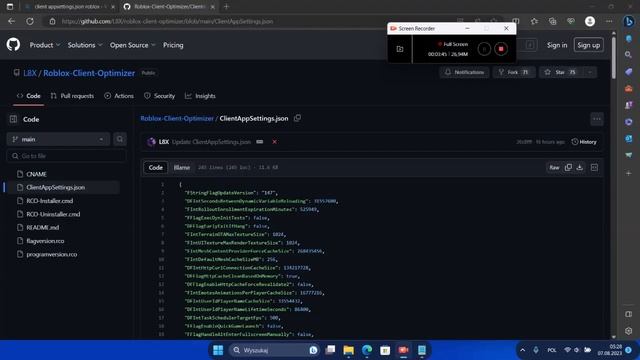The height and width of the screenshot is (360, 640).
Task: Open the Raw file view
Action: click(554, 167)
